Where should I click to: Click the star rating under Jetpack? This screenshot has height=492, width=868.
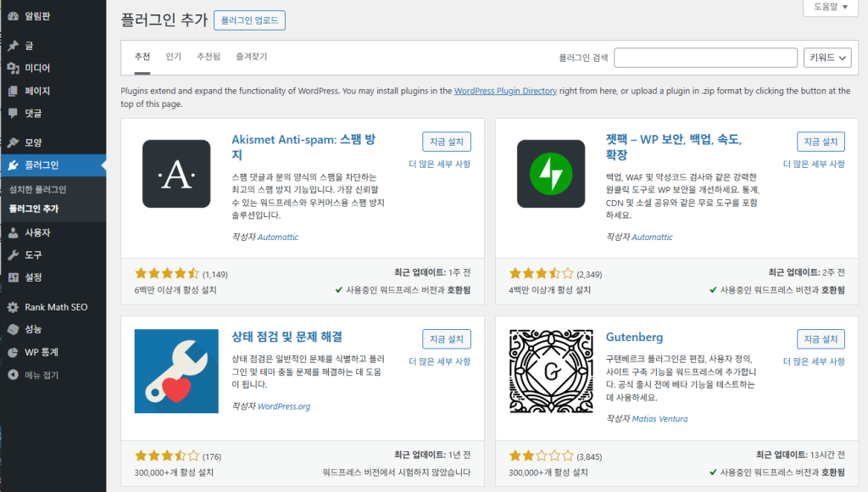(540, 274)
